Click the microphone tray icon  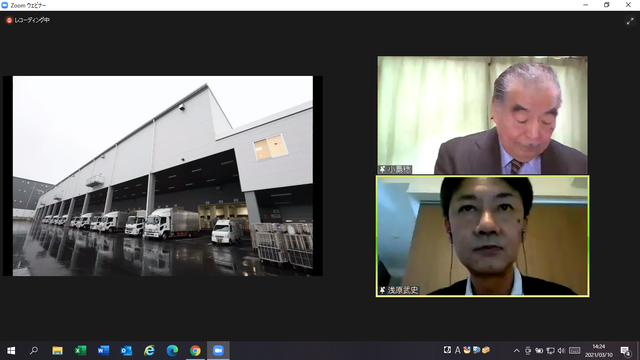coord(528,351)
